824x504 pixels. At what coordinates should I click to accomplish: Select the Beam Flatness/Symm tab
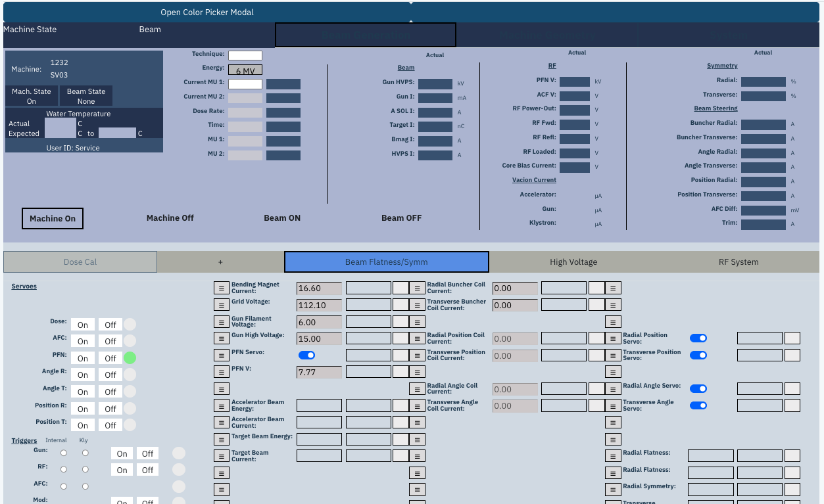click(x=387, y=262)
